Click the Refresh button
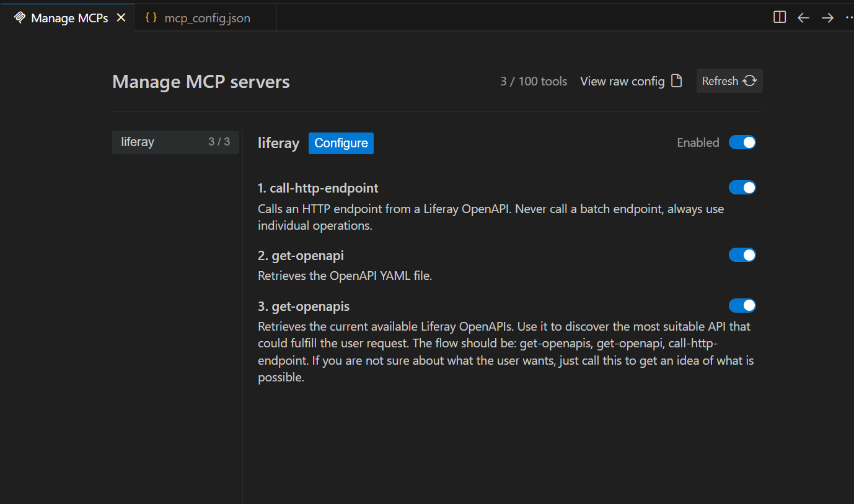This screenshot has width=854, height=504. coord(729,81)
